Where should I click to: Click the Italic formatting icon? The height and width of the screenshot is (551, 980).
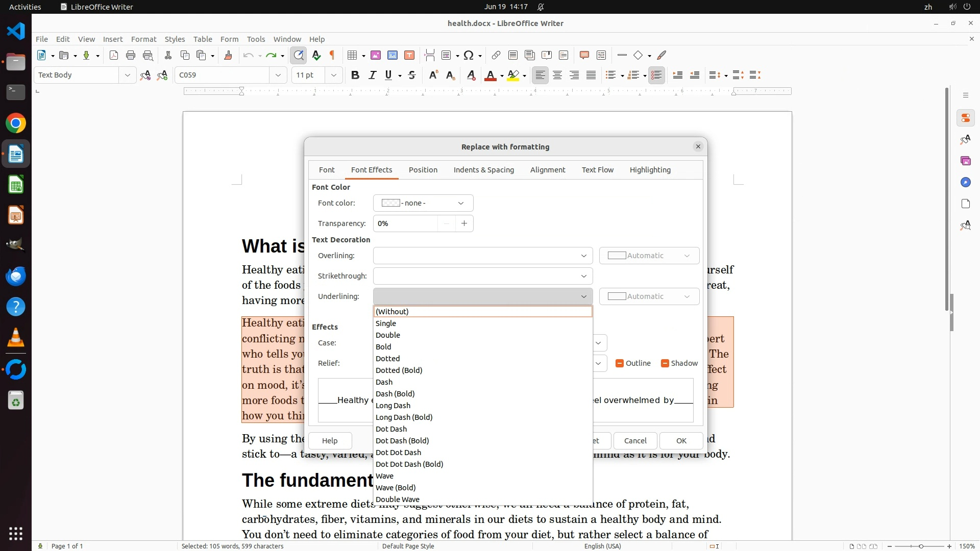click(372, 76)
